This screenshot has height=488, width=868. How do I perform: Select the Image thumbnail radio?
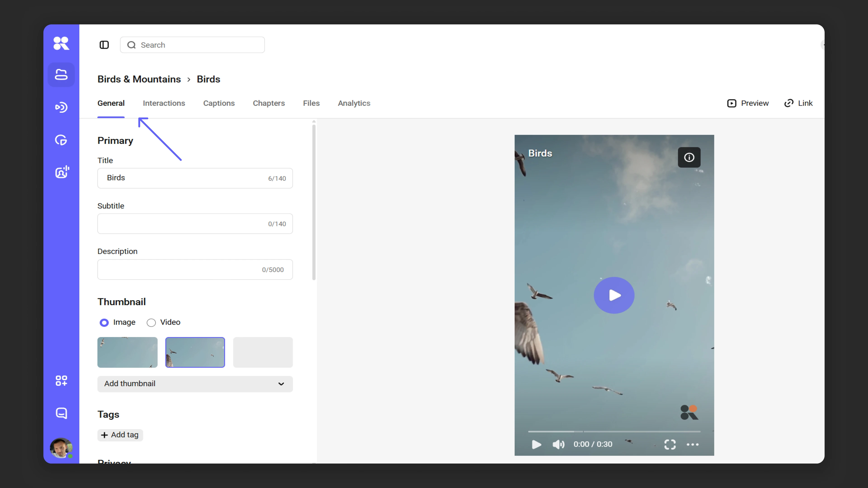104,323
